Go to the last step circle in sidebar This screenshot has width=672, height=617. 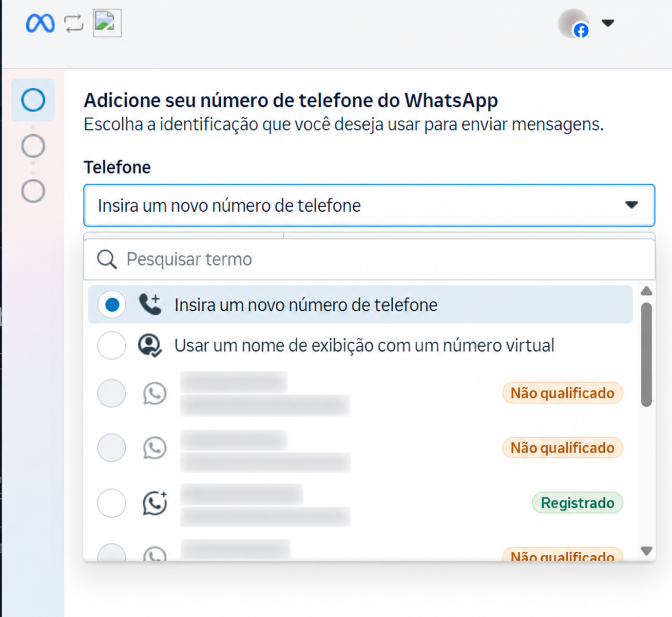(x=33, y=191)
